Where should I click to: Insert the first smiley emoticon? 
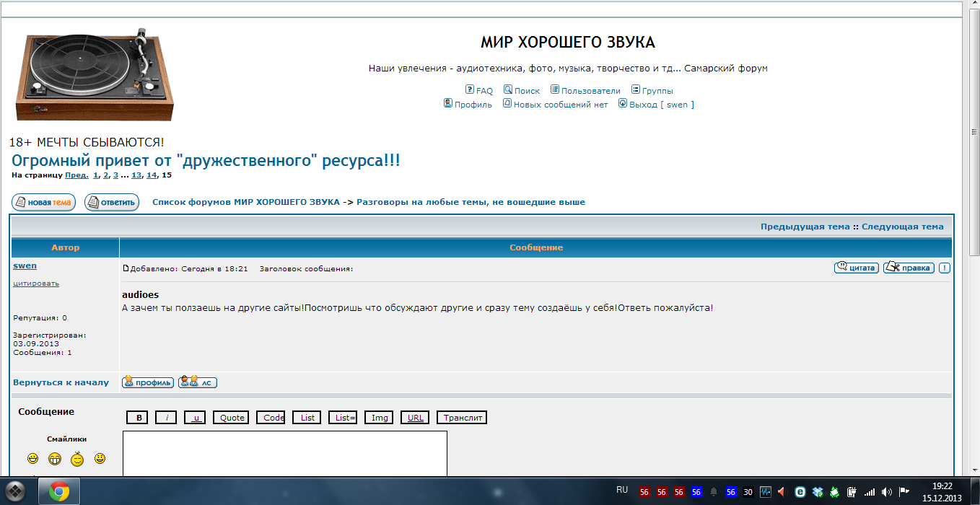tap(32, 459)
